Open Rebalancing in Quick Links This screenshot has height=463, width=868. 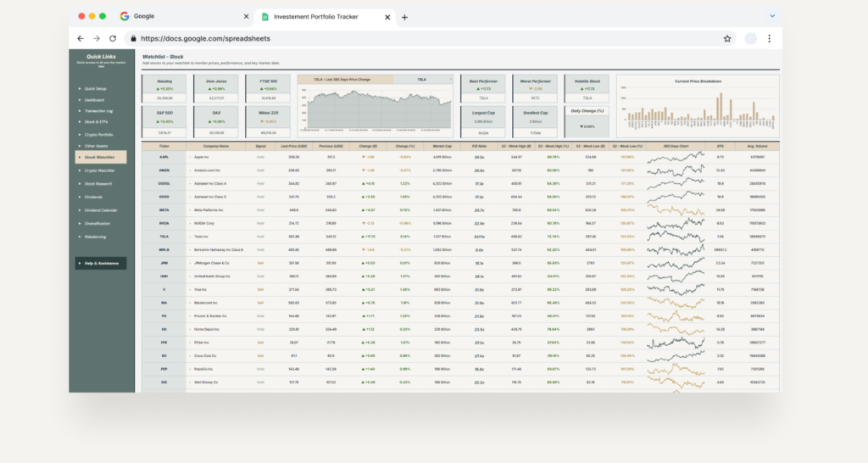pos(95,237)
